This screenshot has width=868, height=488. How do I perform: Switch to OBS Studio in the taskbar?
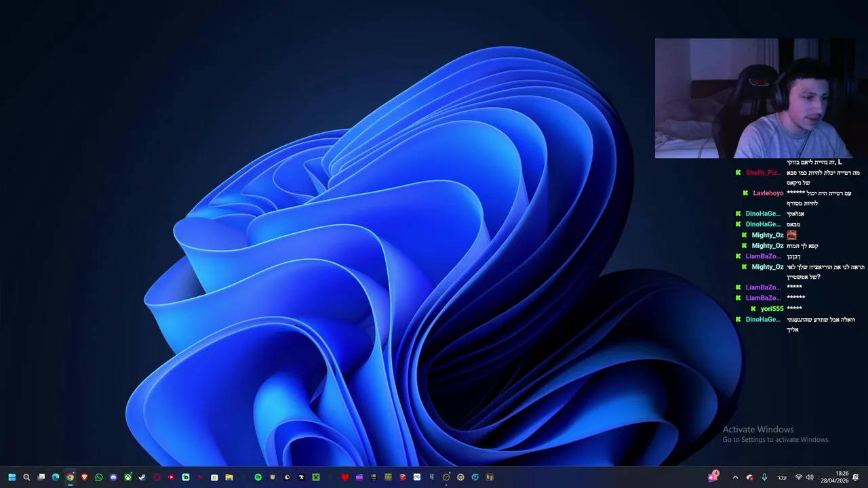[x=446, y=477]
